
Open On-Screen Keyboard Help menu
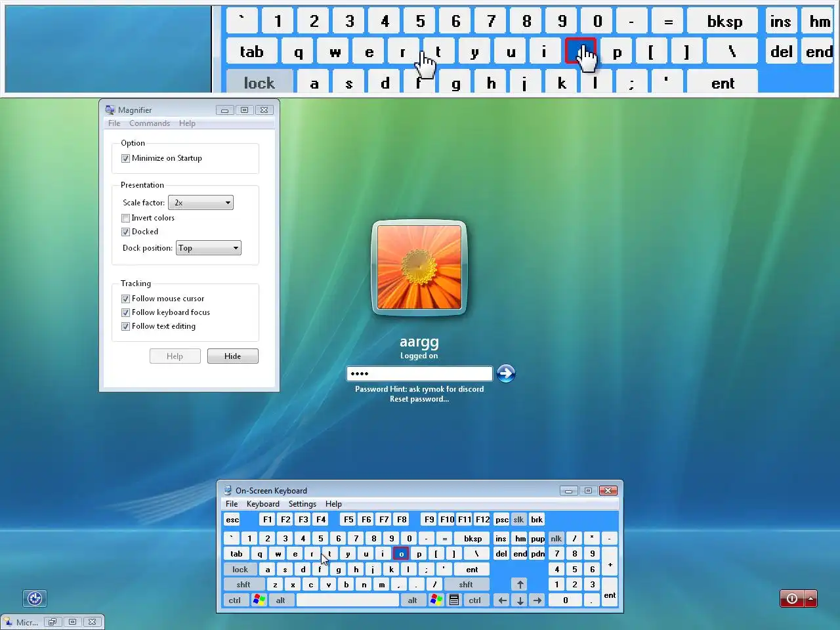click(x=333, y=504)
